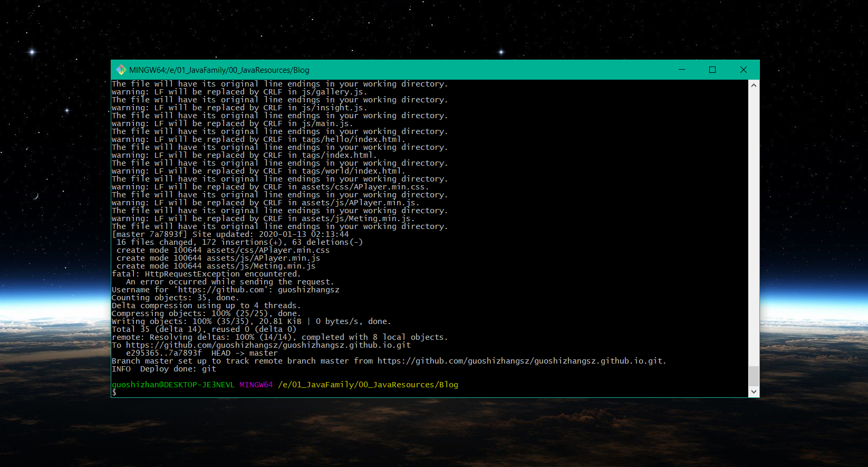Click the username 'guoshizhangsz' after github.com prompt
Image resolution: width=868 pixels, height=467 pixels.
(308, 290)
